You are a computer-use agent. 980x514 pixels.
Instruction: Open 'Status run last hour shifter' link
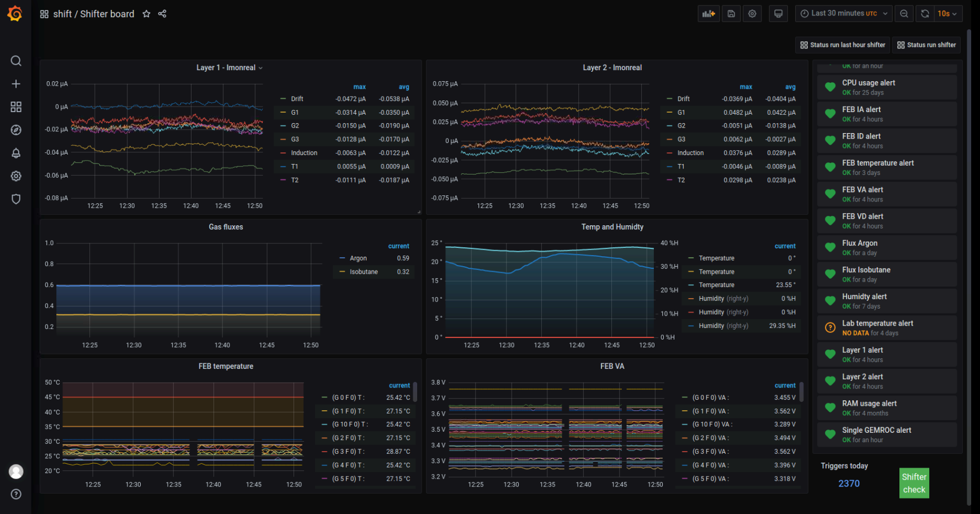coord(843,45)
